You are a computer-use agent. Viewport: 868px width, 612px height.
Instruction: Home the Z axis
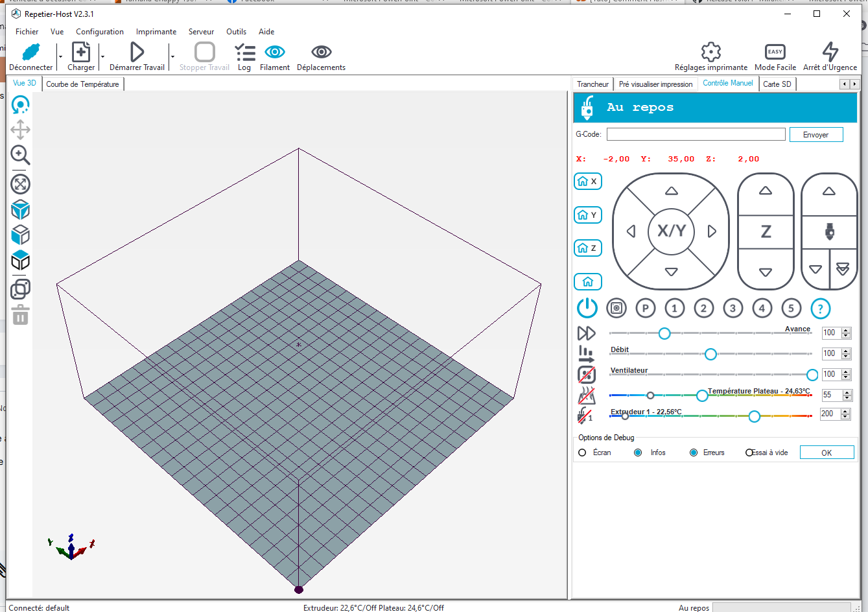(x=588, y=248)
